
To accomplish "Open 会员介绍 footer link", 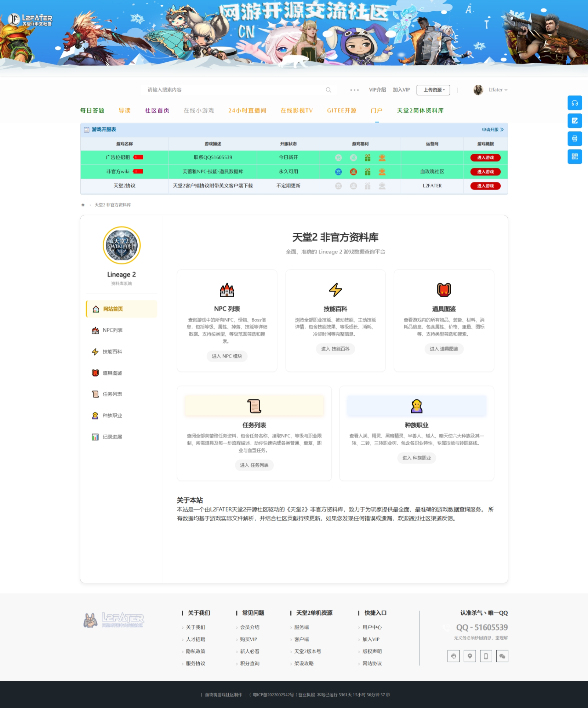I will coord(250,627).
